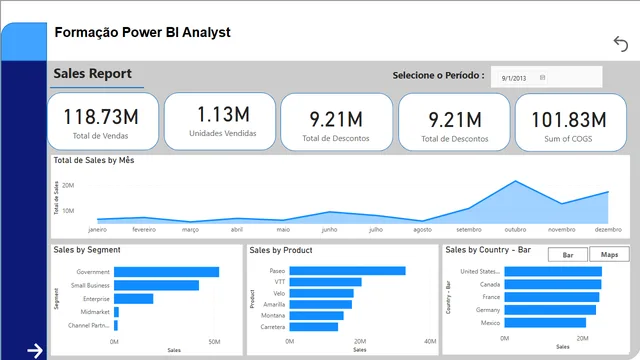
Task: Click the setembro axis label
Action: (x=469, y=230)
